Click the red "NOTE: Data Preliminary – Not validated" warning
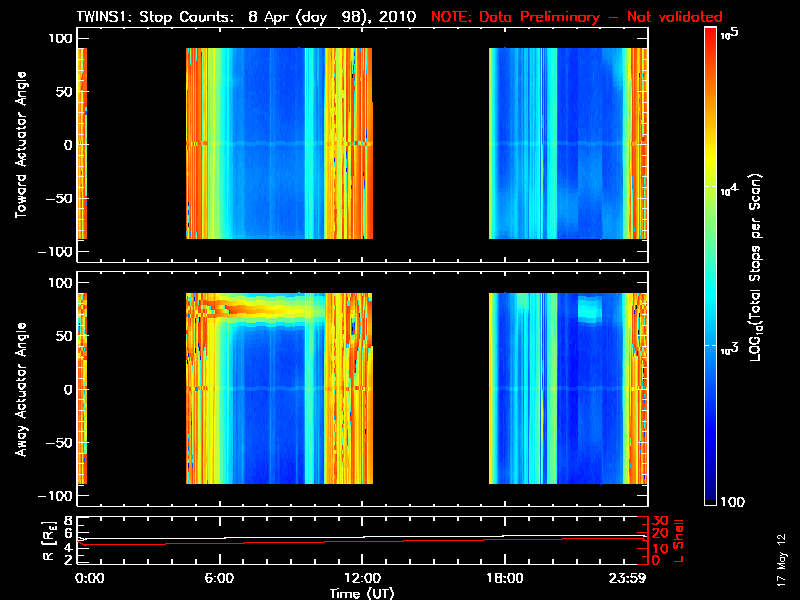Image resolution: width=800 pixels, height=600 pixels. [577, 17]
